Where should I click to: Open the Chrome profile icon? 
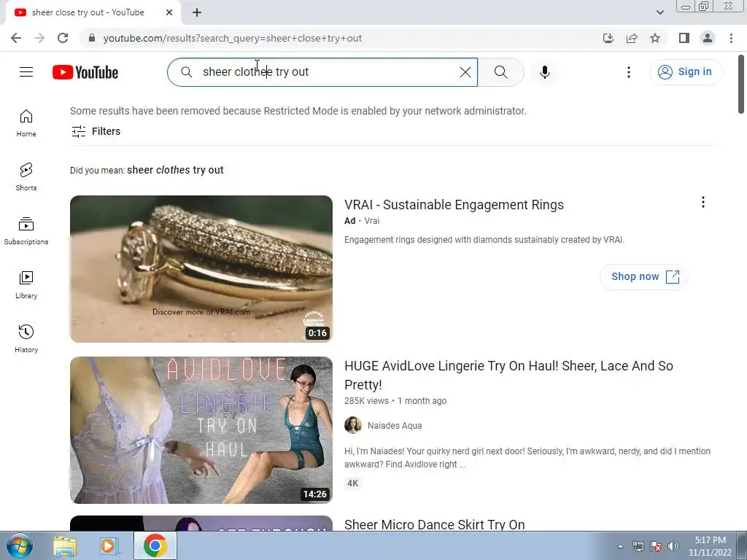coord(708,38)
